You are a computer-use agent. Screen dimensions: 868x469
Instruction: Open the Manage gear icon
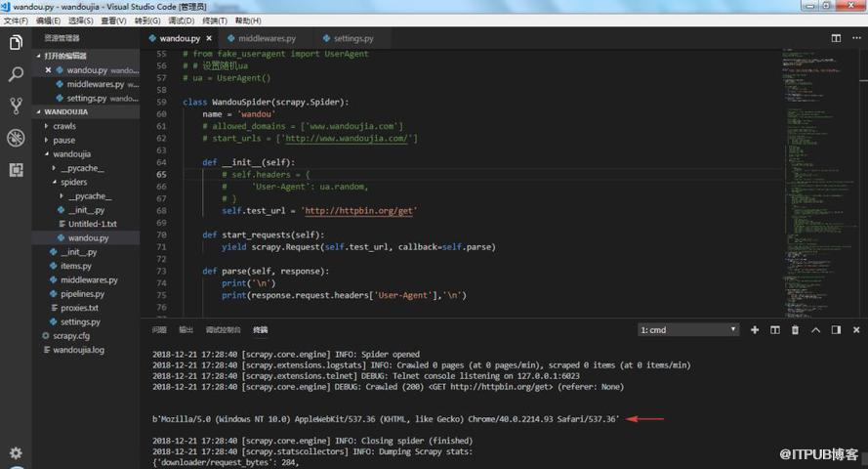pos(16,453)
